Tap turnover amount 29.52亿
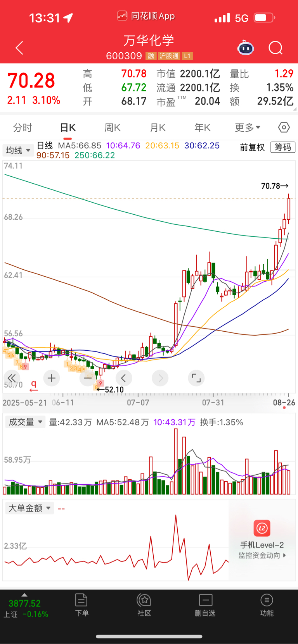The image size is (298, 644). click(275, 102)
